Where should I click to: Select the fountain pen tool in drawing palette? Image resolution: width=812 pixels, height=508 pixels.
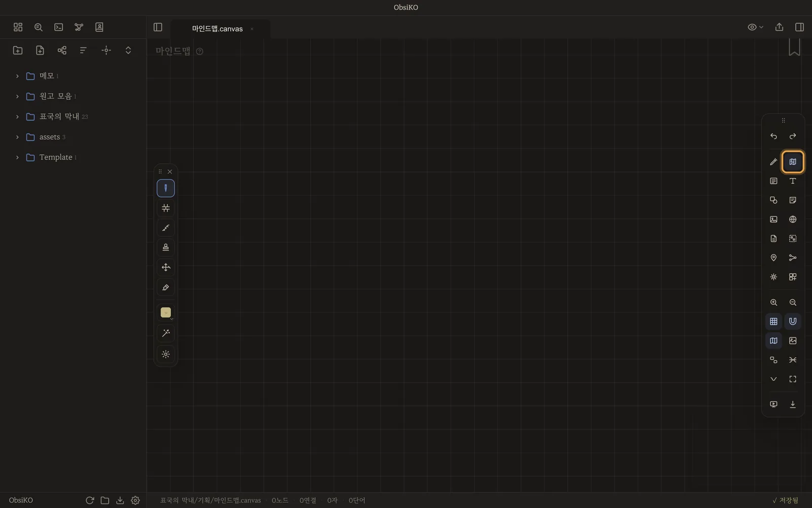[165, 188]
